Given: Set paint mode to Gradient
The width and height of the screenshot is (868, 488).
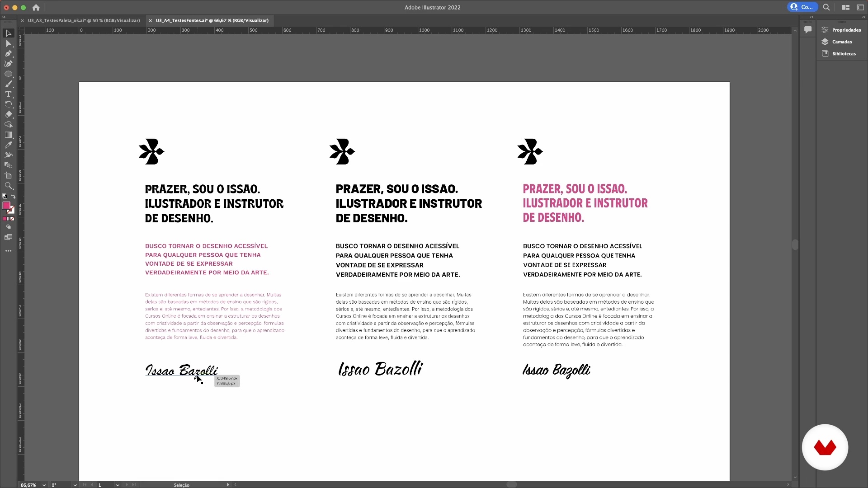Looking at the screenshot, I should (x=8, y=219).
